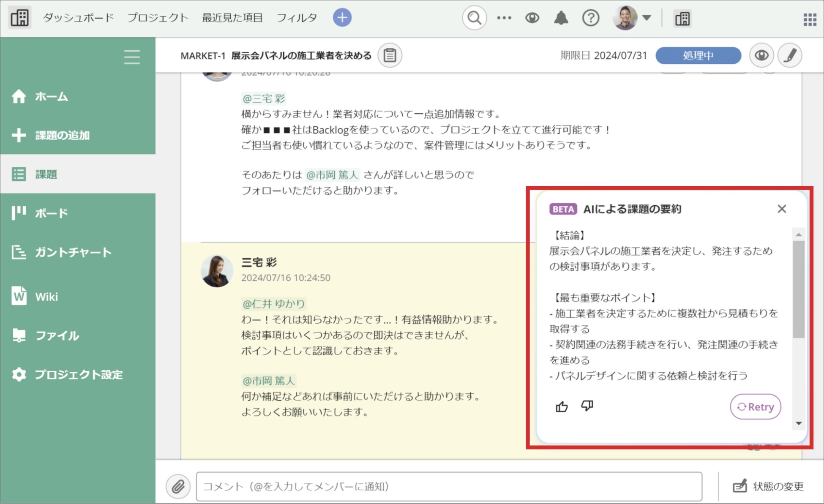This screenshot has height=504, width=824.
Task: Click the clipboard icon beside issue title
Action: coord(390,55)
